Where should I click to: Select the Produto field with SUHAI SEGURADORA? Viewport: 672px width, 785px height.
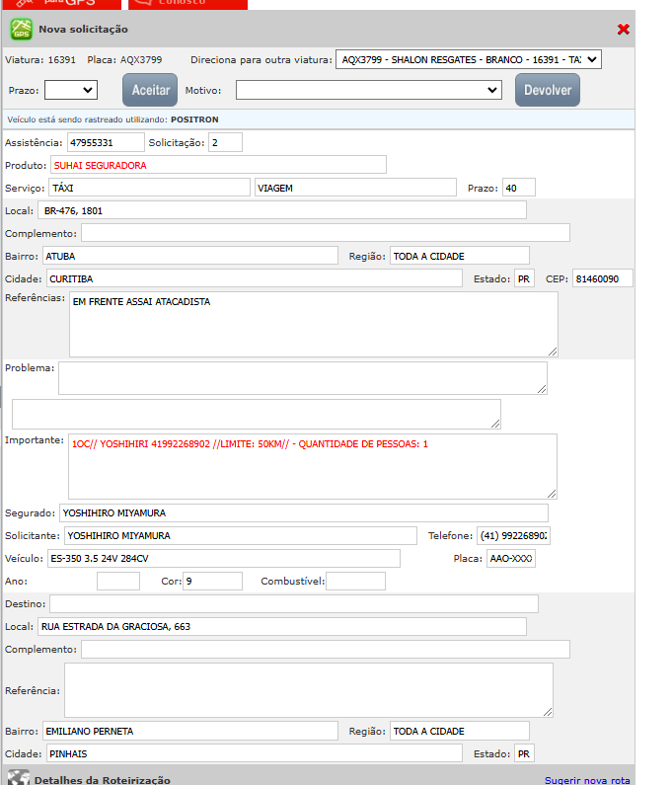click(x=218, y=165)
